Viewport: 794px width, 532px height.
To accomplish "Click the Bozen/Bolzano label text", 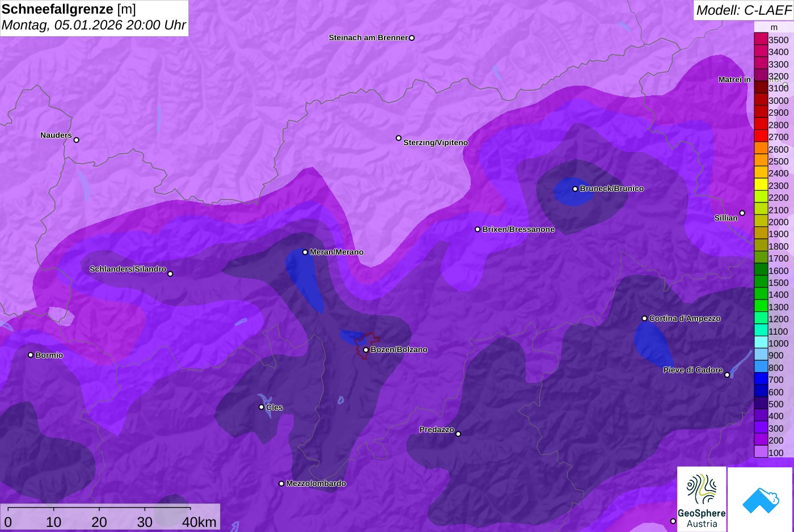I will click(x=399, y=350).
